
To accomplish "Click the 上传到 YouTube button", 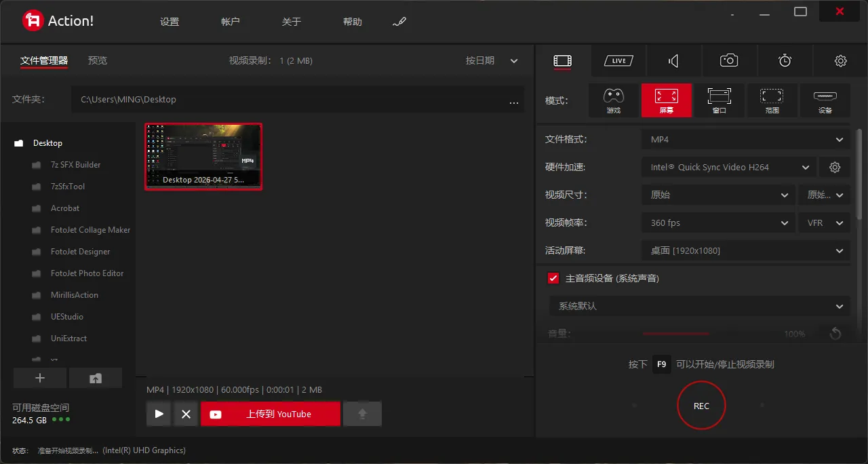I will (271, 413).
